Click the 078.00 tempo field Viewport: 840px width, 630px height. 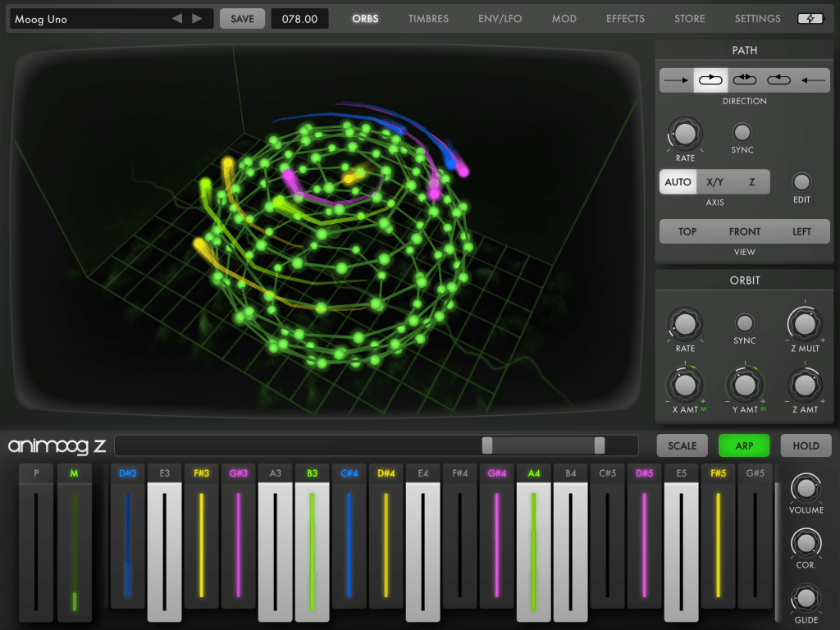pyautogui.click(x=299, y=19)
